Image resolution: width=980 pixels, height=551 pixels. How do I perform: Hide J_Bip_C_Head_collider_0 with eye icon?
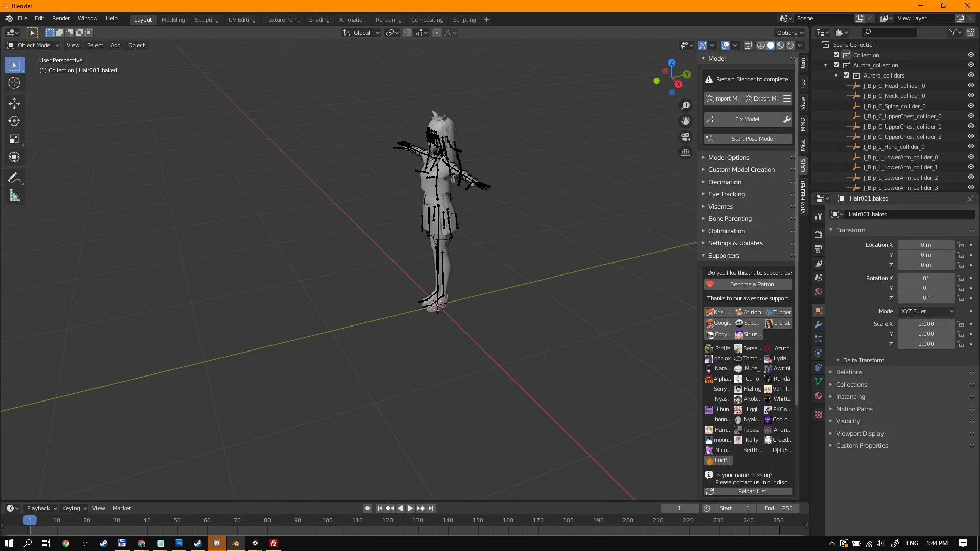[971, 86]
